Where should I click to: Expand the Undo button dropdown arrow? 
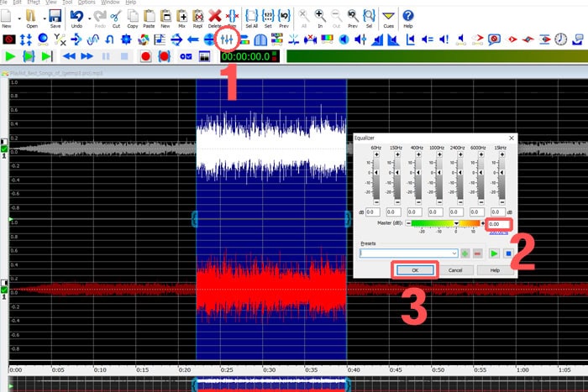click(x=89, y=18)
